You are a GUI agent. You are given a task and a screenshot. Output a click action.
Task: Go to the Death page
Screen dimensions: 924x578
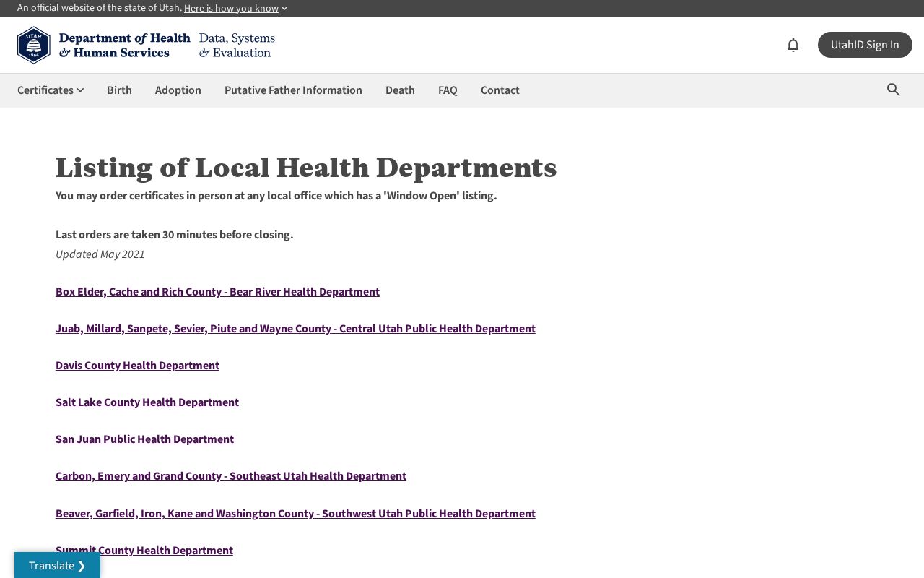(400, 90)
